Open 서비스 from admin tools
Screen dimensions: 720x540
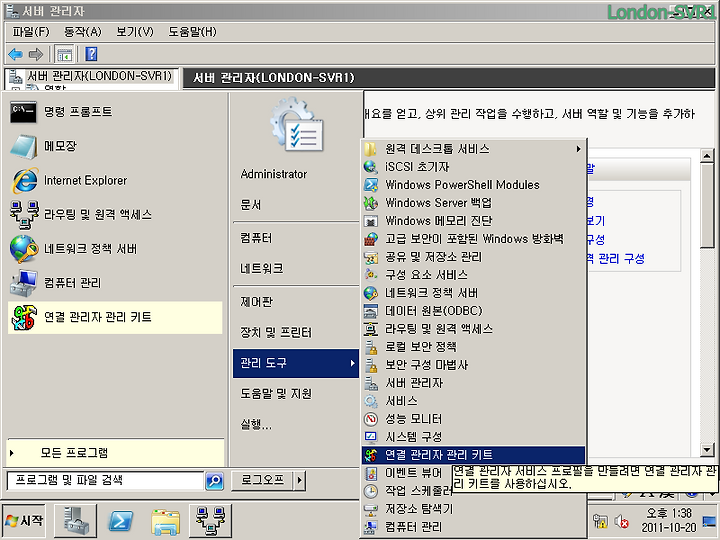(473, 401)
